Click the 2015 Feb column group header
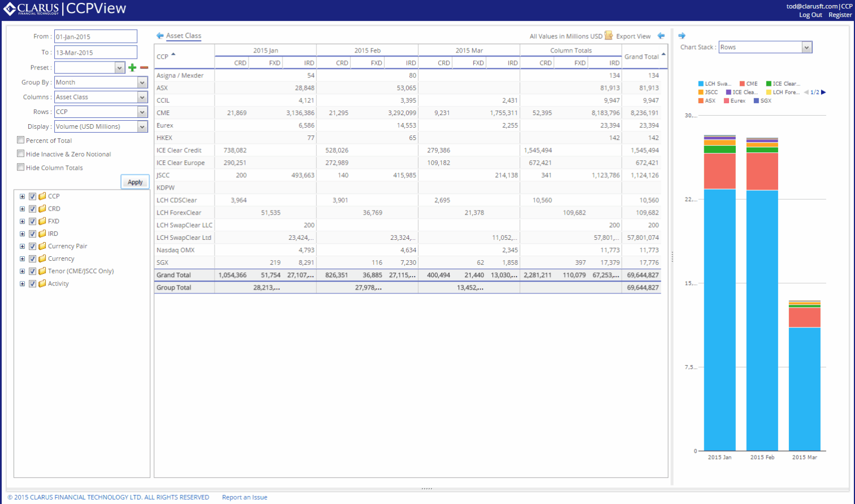 368,50
